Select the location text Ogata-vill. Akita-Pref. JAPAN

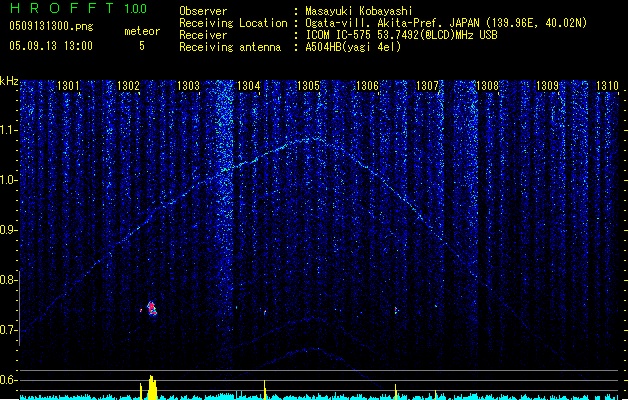[x=392, y=23]
